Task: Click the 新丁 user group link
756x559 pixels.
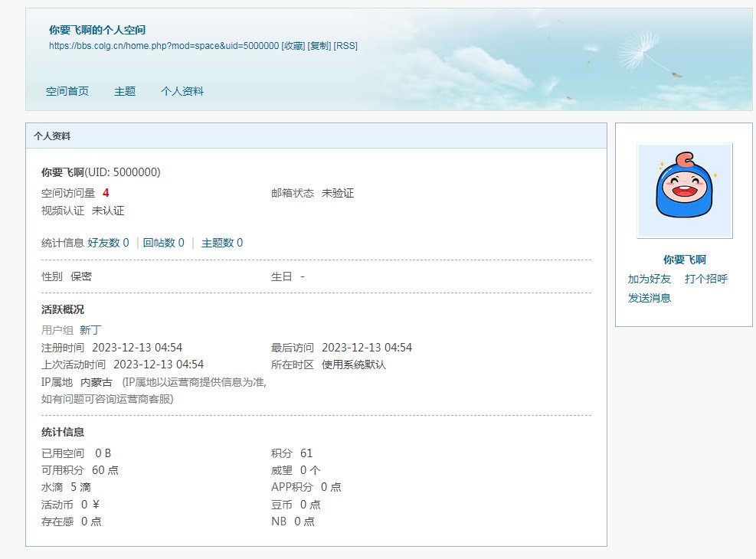Action: click(x=90, y=330)
